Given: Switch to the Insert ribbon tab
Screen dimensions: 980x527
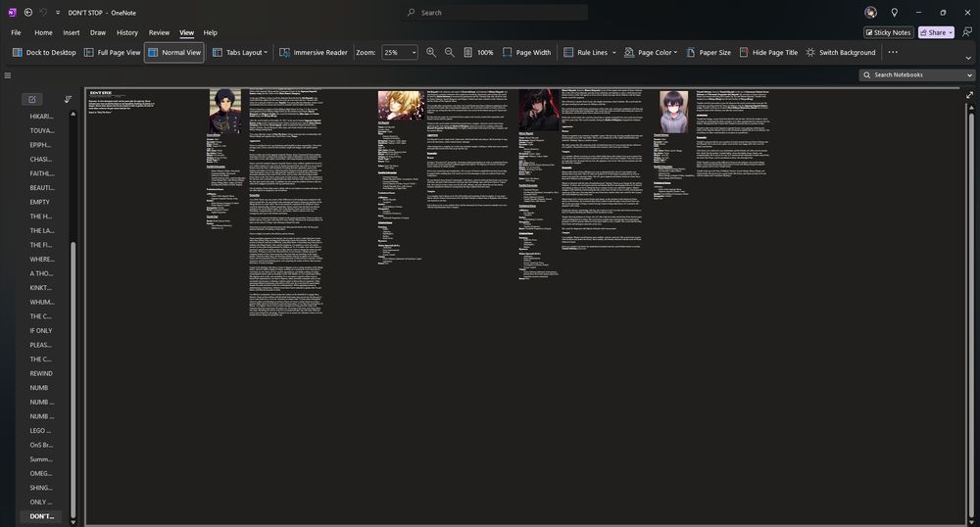Looking at the screenshot, I should click(x=72, y=32).
